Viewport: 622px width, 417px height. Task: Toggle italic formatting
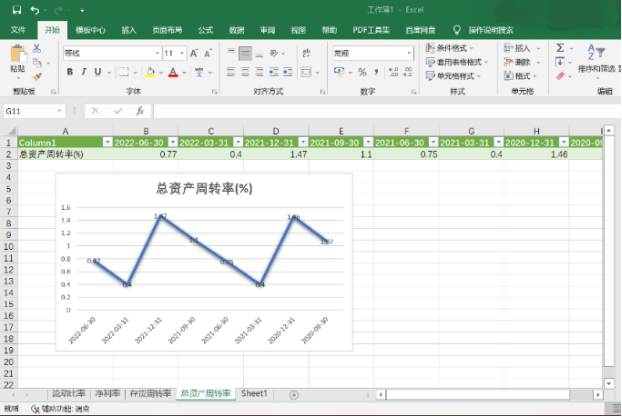pos(84,72)
